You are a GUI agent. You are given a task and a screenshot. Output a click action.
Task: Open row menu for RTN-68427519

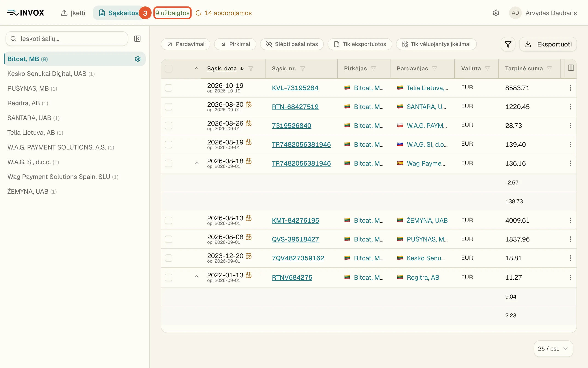pos(570,106)
